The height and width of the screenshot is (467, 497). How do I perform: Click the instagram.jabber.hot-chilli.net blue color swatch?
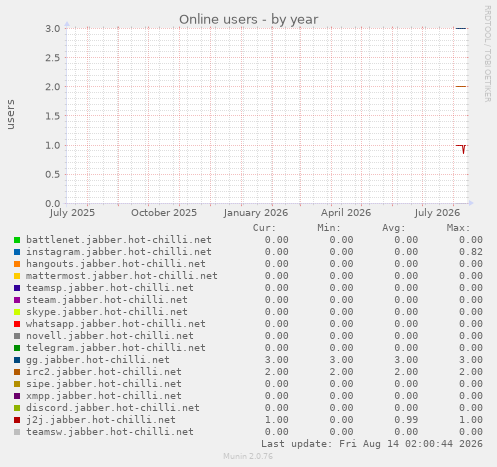coord(17,252)
